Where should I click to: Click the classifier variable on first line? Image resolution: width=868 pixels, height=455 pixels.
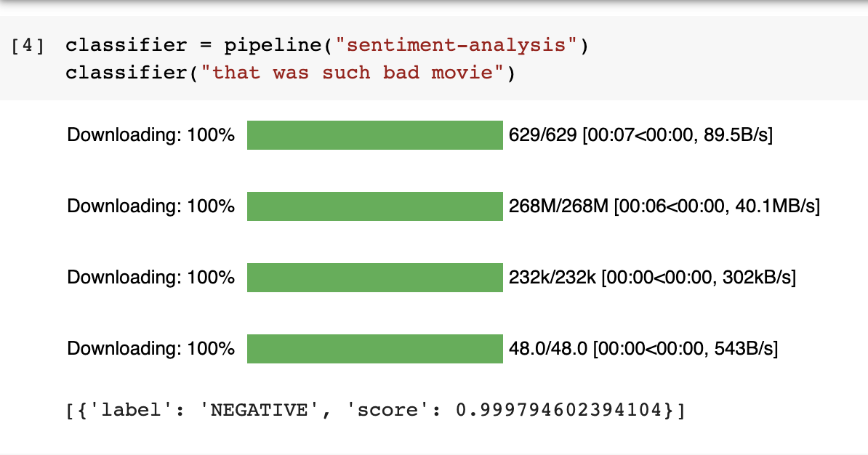tap(126, 45)
